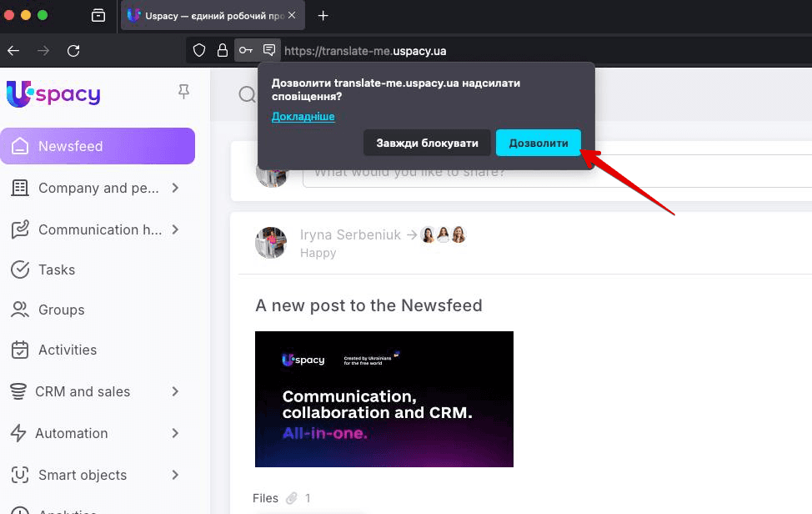The width and height of the screenshot is (812, 514).
Task: Click the browser reload icon
Action: point(73,51)
